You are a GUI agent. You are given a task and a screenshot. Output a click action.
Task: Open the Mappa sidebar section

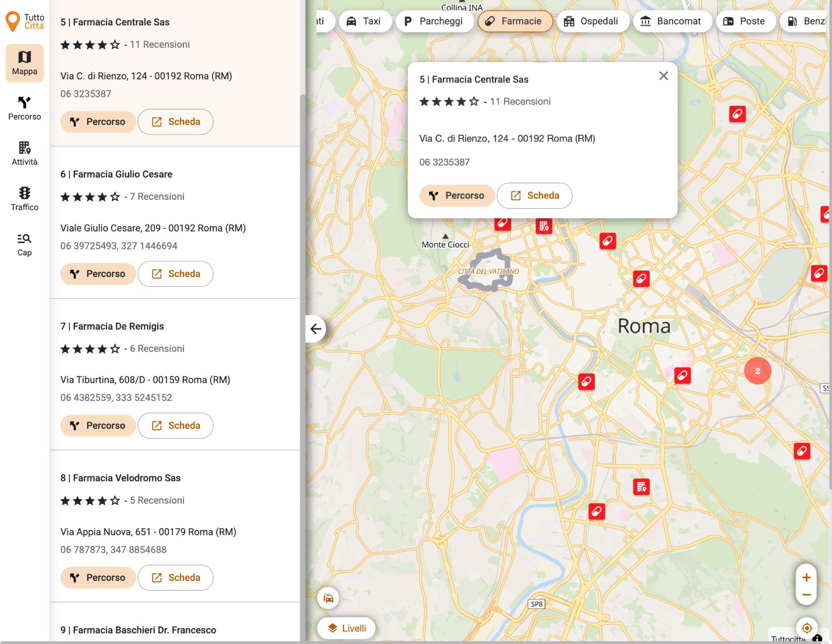click(25, 63)
